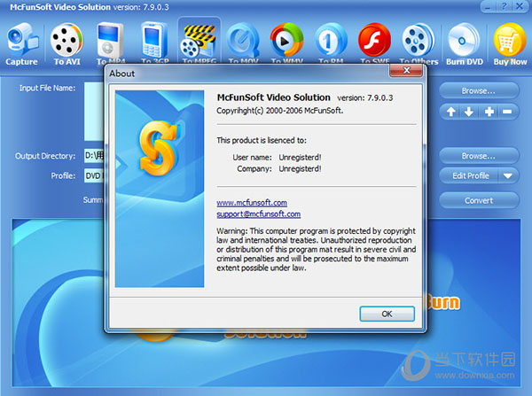Add a file with plus icon
This screenshot has width=532, height=396.
click(489, 112)
